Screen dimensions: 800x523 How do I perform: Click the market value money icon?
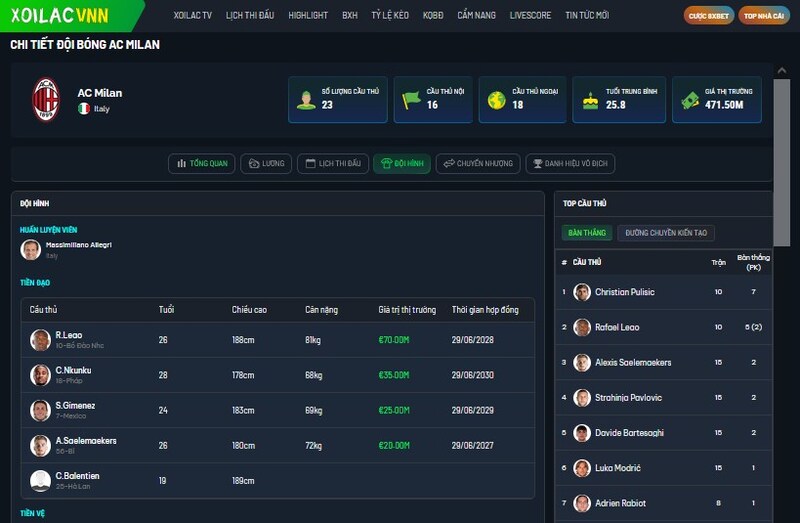[x=690, y=100]
